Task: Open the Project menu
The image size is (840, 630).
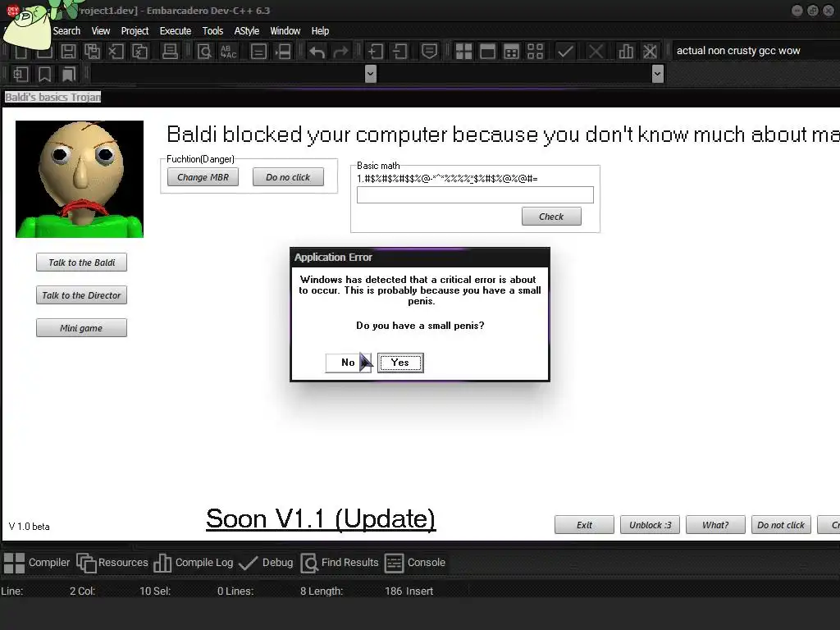Action: (135, 31)
